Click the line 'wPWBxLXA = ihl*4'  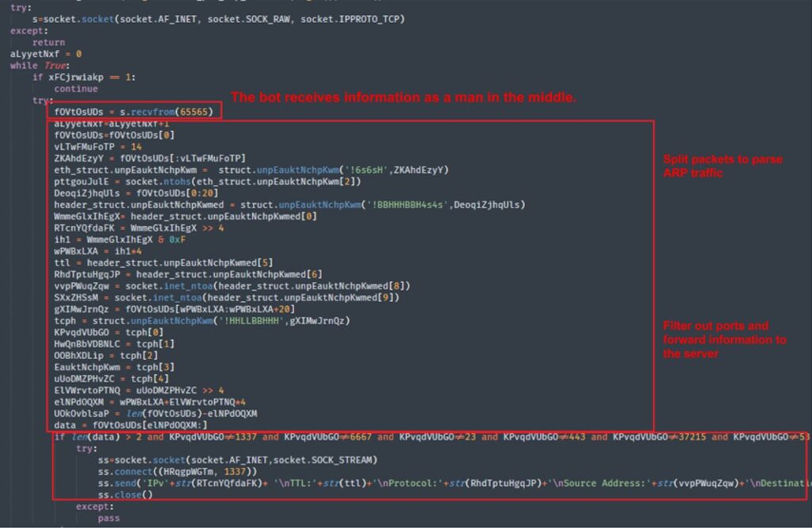click(98, 251)
